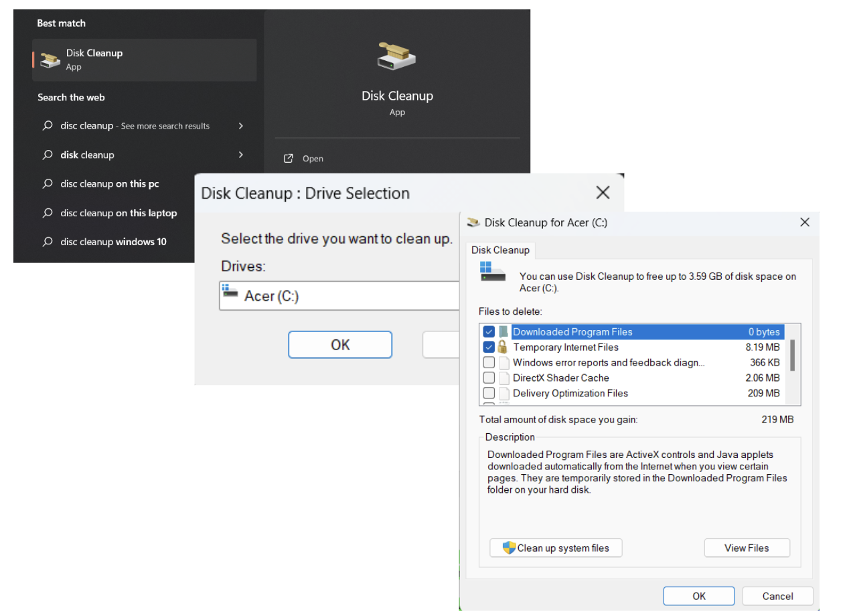The height and width of the screenshot is (616, 853).
Task: Click search icon beside 'disc cleanup - See more search results'
Action: (48, 126)
